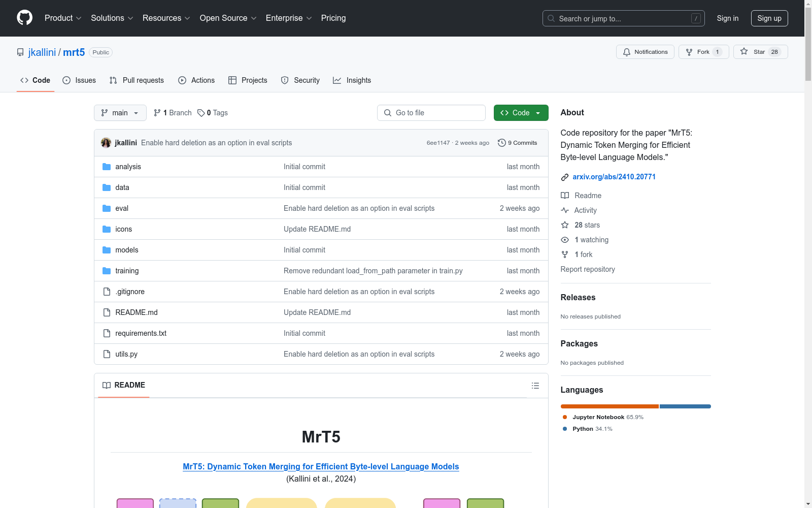Click the training folder icon
The height and width of the screenshot is (508, 812).
pos(107,271)
